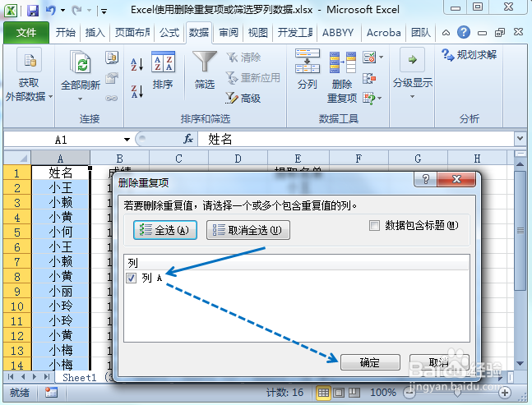Click the Redo arrow icon

point(76,10)
